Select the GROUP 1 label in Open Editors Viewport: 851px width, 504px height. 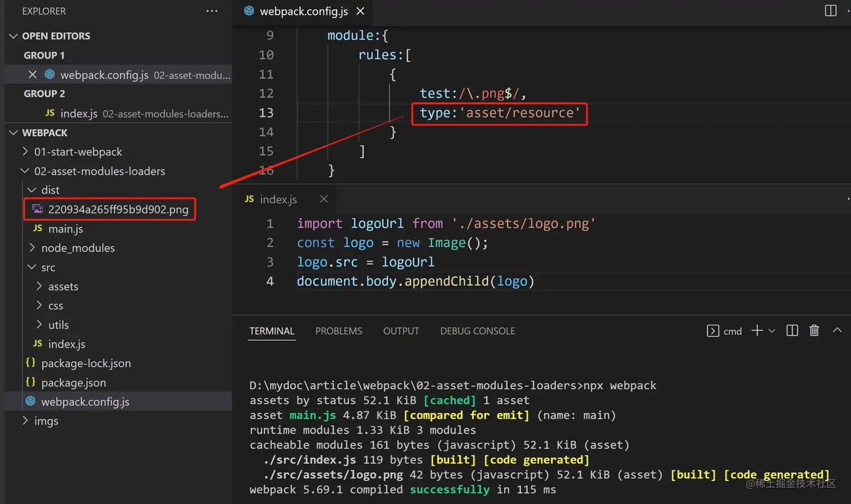(x=44, y=55)
